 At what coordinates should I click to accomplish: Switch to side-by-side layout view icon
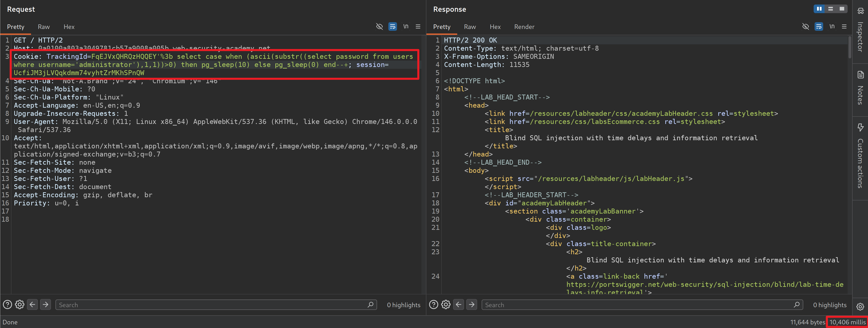819,9
